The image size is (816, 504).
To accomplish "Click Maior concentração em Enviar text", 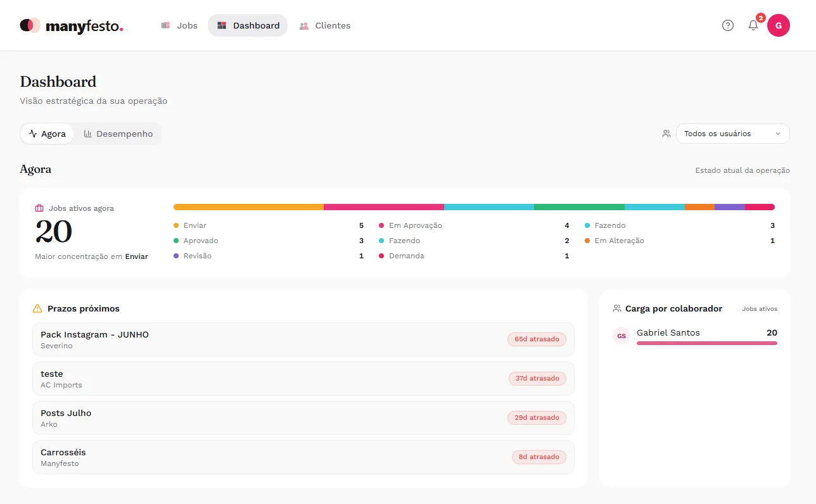I will [x=91, y=256].
